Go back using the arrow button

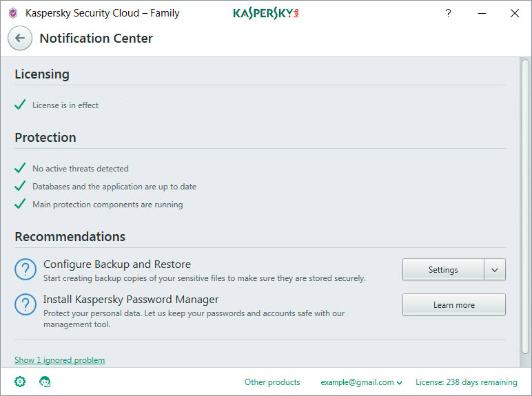[20, 39]
